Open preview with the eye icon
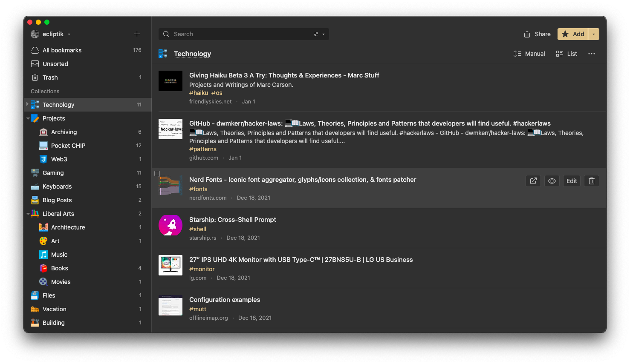630x364 pixels. tap(552, 181)
